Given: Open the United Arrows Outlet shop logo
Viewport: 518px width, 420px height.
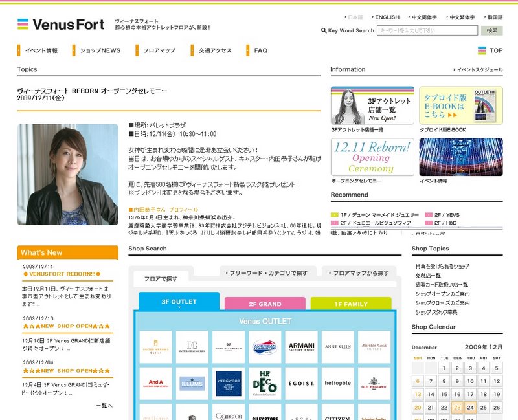Looking at the screenshot, I should 155,347.
